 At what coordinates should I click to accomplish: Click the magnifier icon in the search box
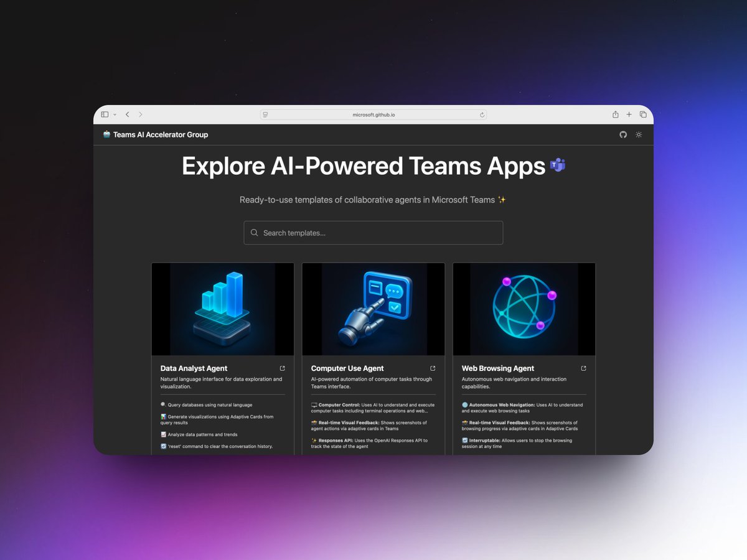click(254, 233)
